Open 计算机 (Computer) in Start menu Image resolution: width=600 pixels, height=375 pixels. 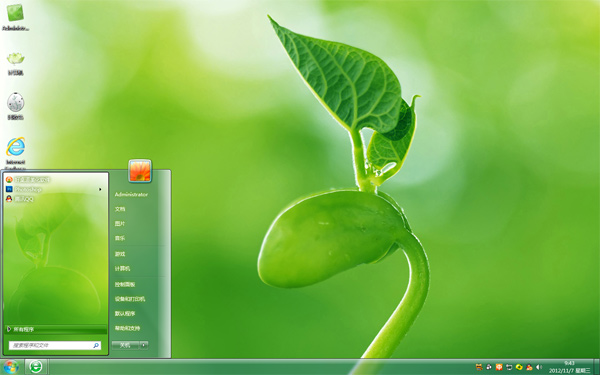click(122, 269)
